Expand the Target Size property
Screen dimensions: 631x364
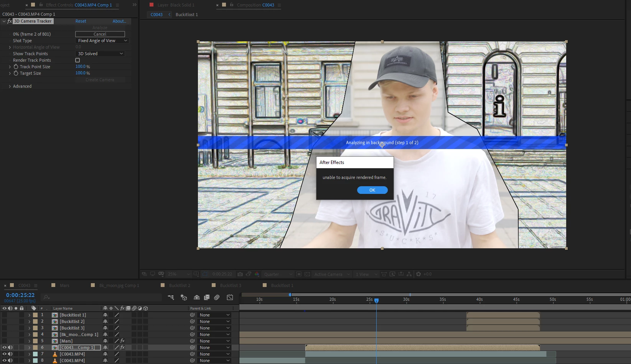coord(10,73)
